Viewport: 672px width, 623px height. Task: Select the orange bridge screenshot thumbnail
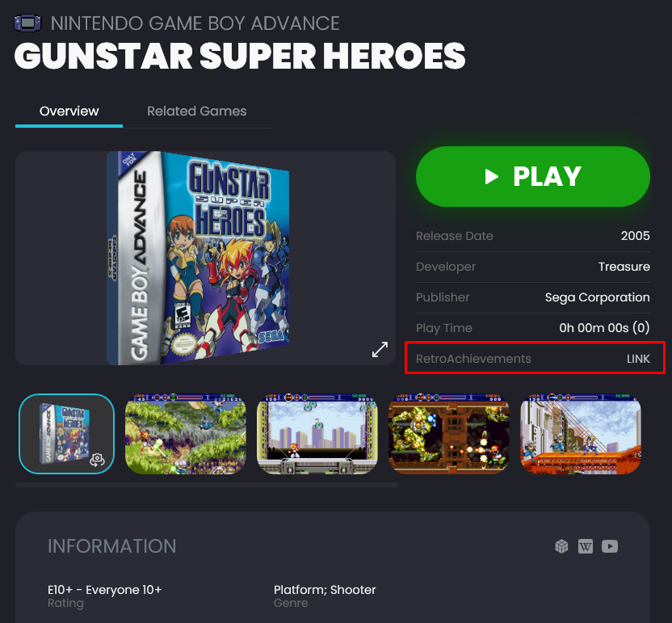[x=581, y=434]
